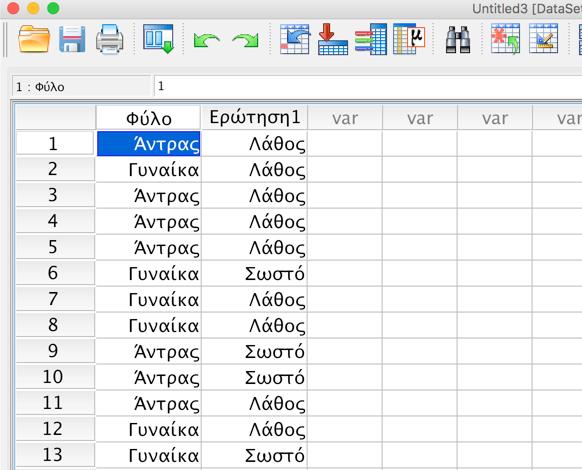
Task: Save this document with the floppy icon
Action: click(72, 39)
